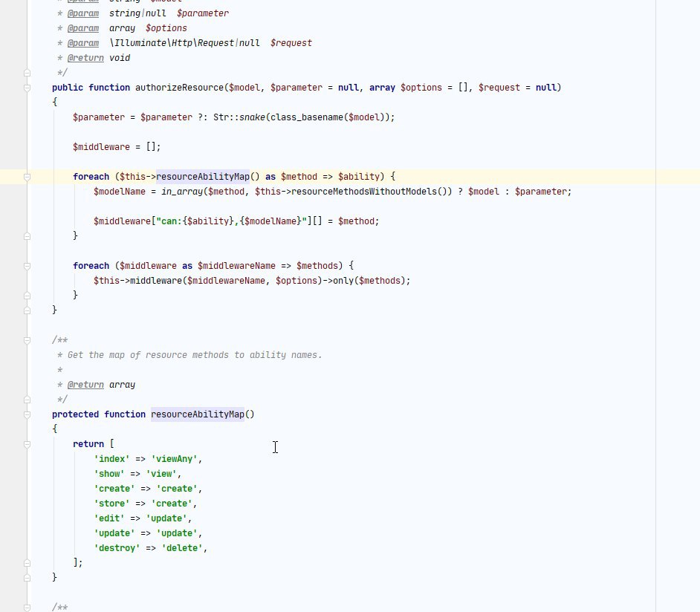Click $methods inside the only() call
The height and width of the screenshot is (612, 700).
click(x=380, y=281)
